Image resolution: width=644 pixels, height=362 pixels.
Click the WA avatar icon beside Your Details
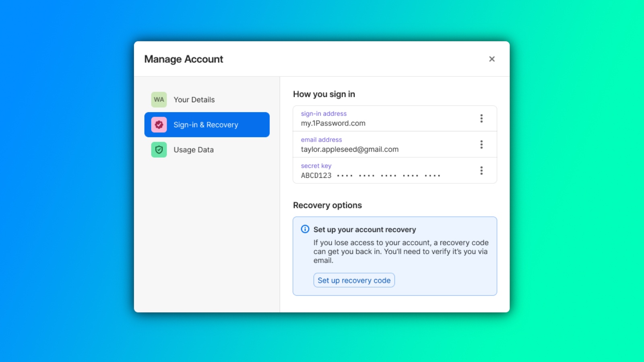point(159,100)
